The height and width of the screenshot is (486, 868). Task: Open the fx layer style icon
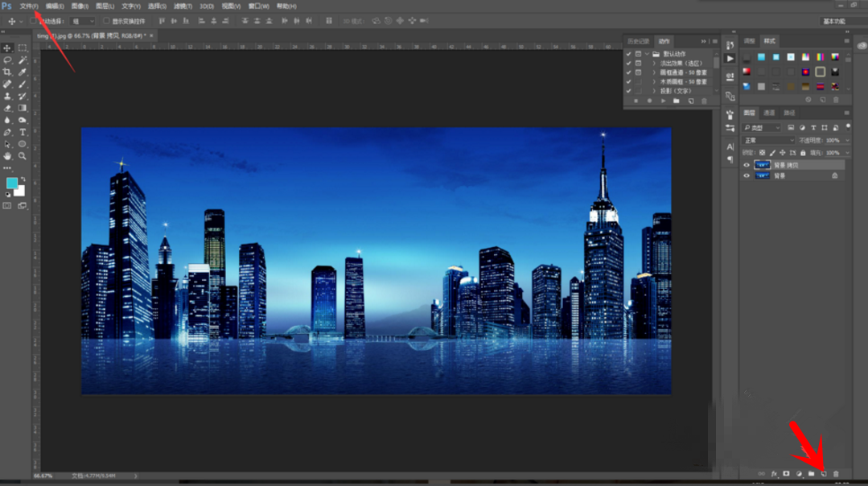(x=774, y=474)
